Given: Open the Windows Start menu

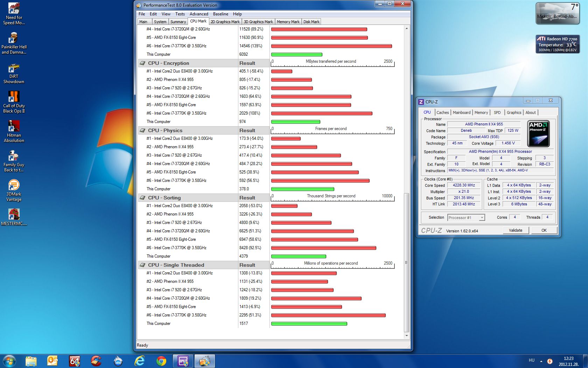Looking at the screenshot, I should pos(9,361).
